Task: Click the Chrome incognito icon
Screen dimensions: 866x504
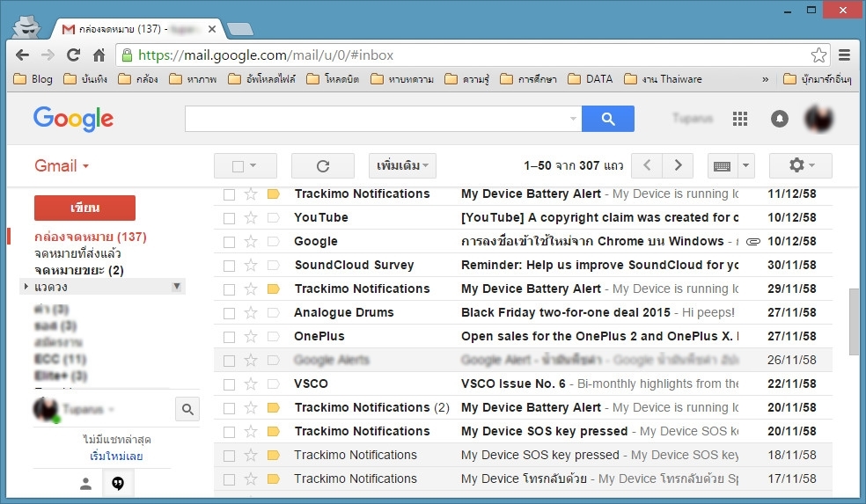Action: [x=26, y=26]
